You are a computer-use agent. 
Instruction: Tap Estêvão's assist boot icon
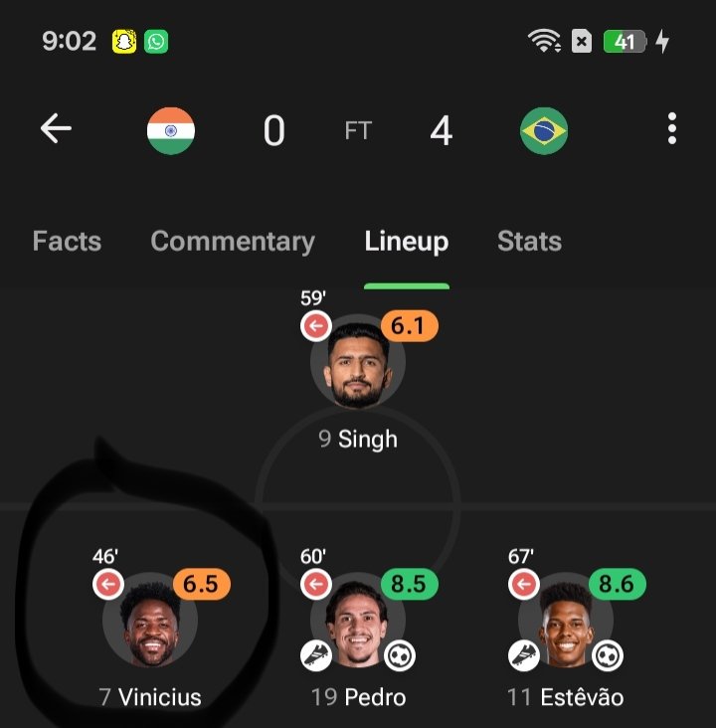524,655
